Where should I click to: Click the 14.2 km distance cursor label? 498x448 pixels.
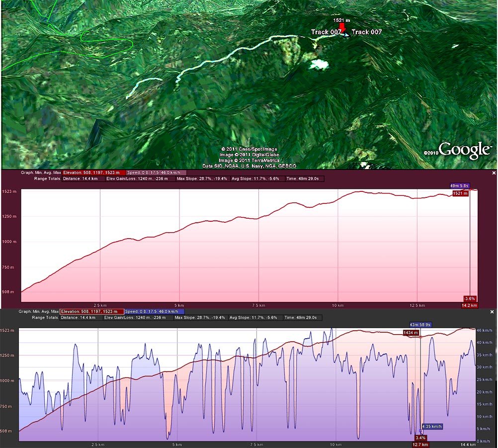(x=469, y=305)
